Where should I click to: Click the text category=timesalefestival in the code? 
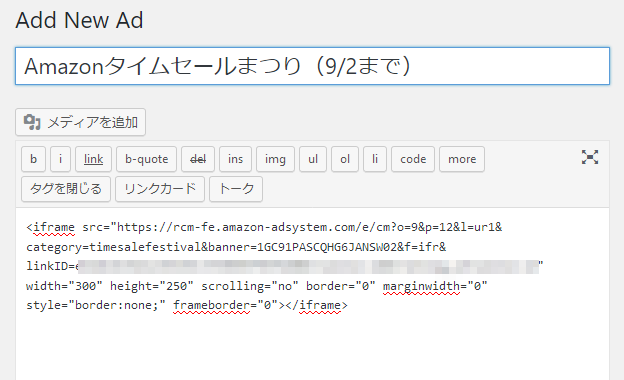point(114,247)
